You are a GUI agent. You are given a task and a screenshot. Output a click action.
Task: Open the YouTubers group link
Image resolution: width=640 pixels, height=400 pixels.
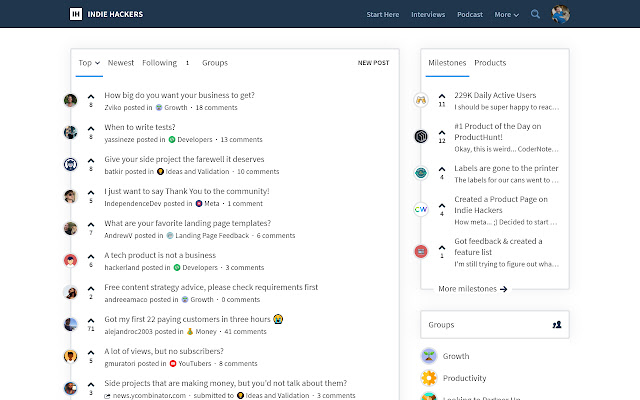tap(190, 364)
